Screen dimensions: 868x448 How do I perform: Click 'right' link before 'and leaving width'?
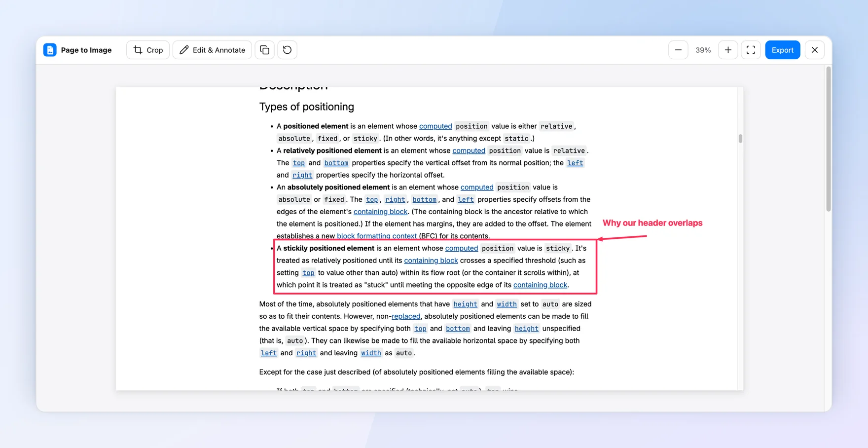click(x=306, y=353)
